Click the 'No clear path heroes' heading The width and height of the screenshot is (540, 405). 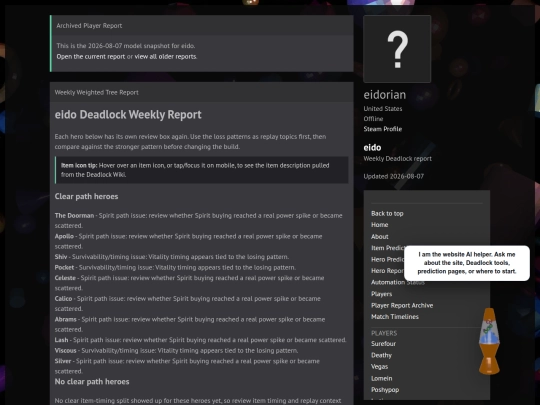click(x=92, y=382)
